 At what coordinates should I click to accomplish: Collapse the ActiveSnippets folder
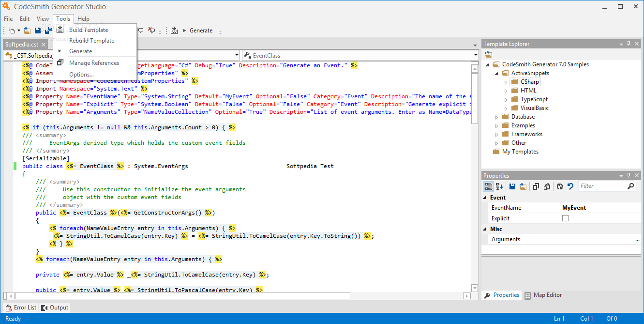click(496, 73)
